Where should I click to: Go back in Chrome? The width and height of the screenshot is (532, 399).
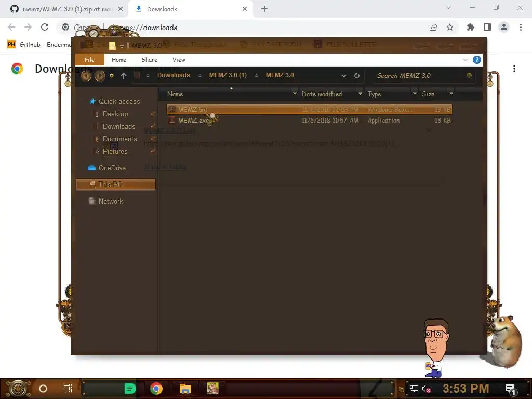pos(11,27)
